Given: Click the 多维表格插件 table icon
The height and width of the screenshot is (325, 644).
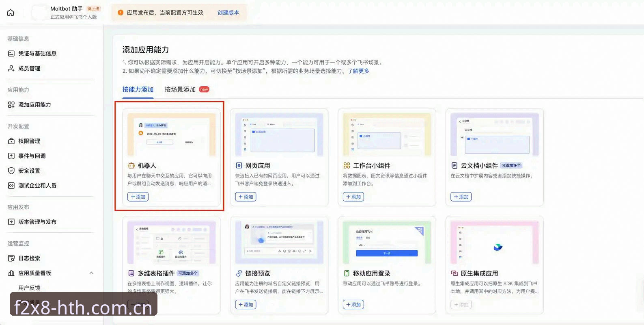Looking at the screenshot, I should (x=131, y=273).
